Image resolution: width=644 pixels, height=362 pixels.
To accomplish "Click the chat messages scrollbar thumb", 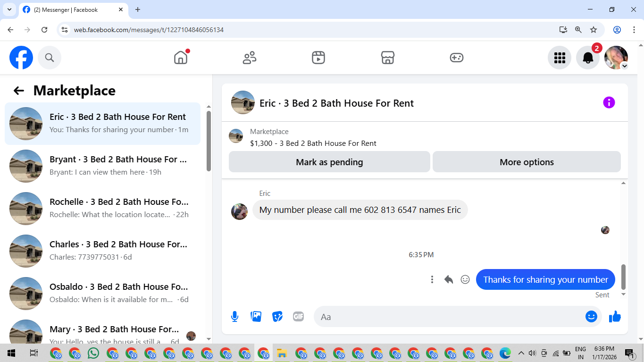I will pyautogui.click(x=623, y=277).
